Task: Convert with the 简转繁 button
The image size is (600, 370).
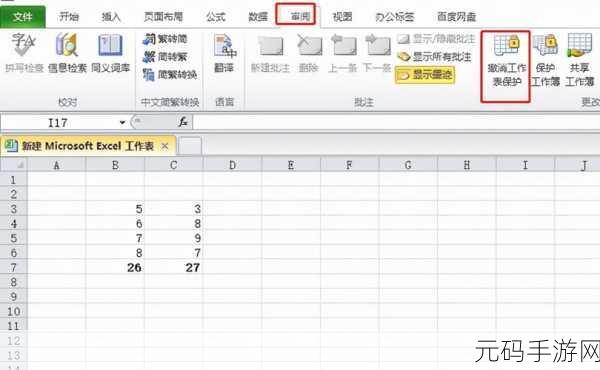Action: point(165,57)
